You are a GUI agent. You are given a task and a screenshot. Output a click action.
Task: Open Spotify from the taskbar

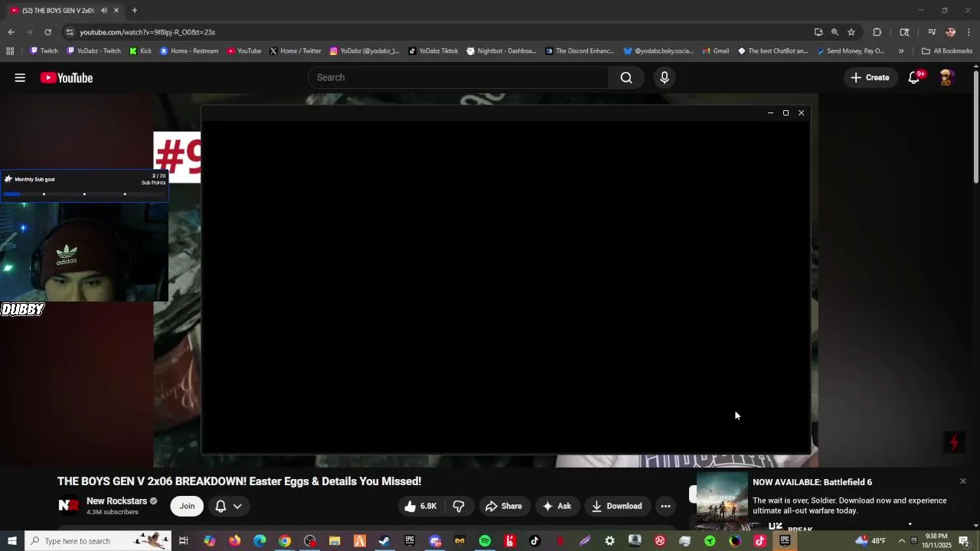[x=485, y=541]
